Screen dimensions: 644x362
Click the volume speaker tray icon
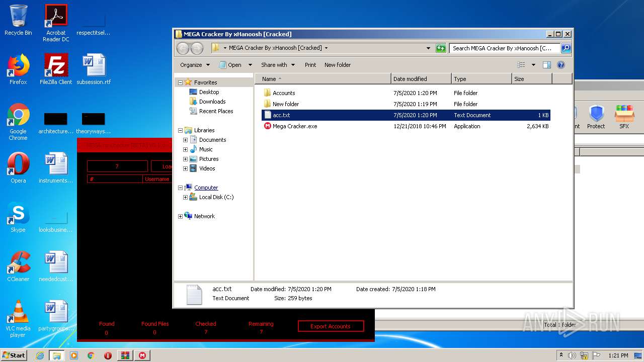click(x=572, y=355)
